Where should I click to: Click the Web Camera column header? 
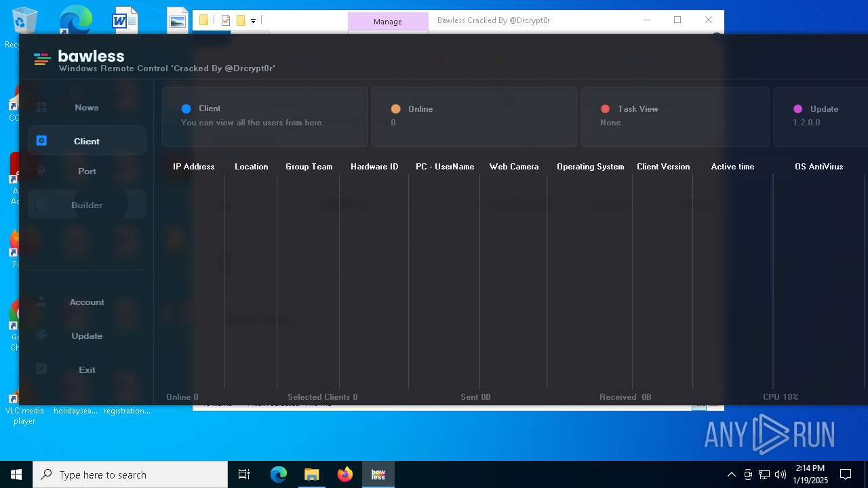click(x=514, y=167)
